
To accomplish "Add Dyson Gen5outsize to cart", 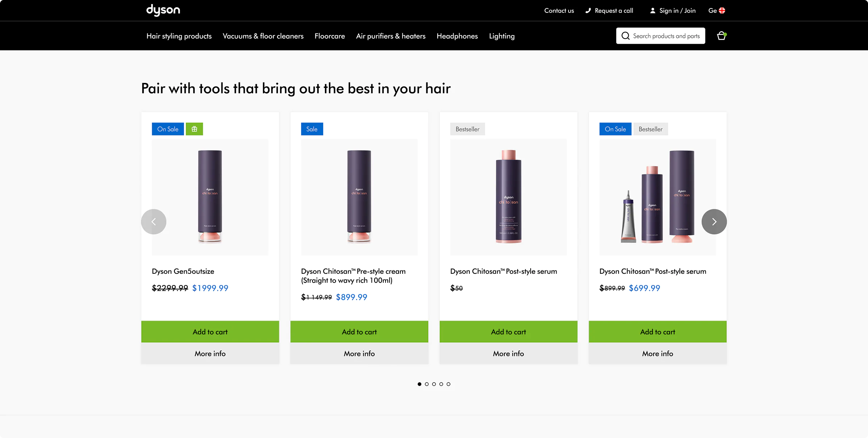I will click(x=210, y=332).
